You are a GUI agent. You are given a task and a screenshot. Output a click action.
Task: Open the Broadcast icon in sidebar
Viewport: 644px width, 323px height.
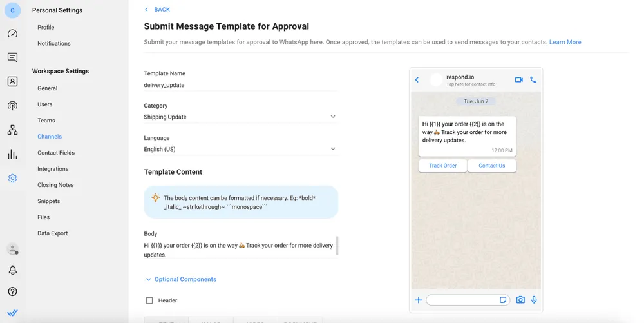point(12,106)
